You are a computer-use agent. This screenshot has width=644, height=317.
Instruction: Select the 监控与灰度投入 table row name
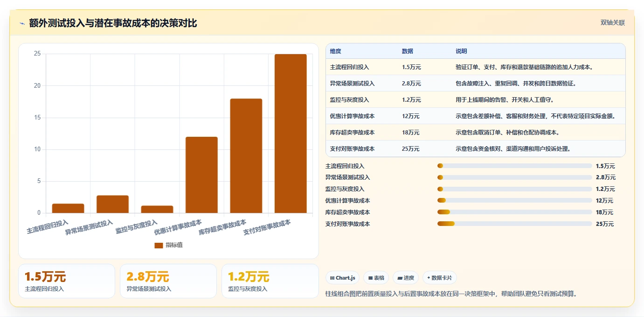click(x=349, y=100)
